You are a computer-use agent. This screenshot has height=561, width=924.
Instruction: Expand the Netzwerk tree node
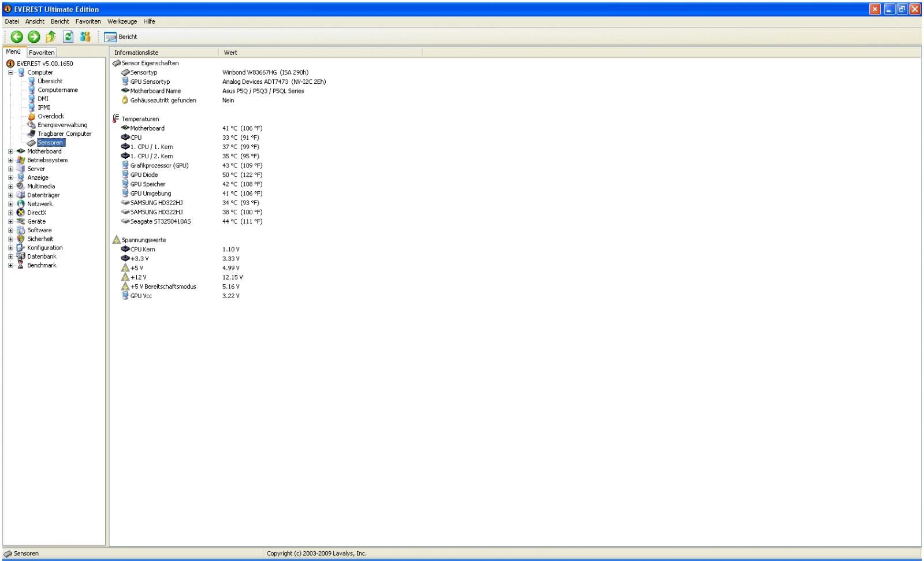click(x=10, y=204)
